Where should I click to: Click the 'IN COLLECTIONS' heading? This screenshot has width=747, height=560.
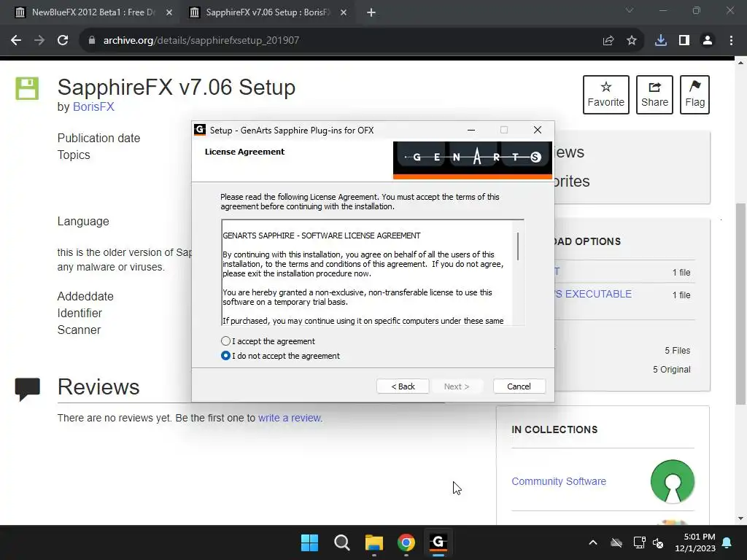pos(554,429)
